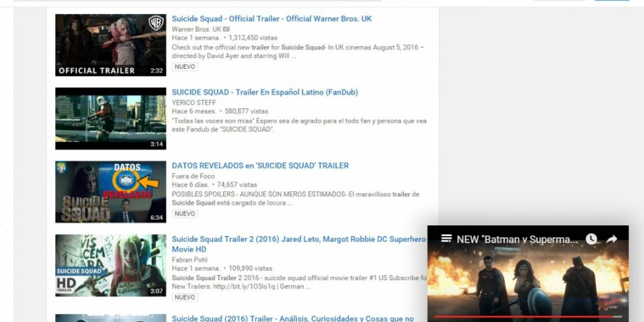The image size is (644, 322).
Task: Click the Harley Quinn HD trailer thumbnail
Action: (x=111, y=265)
